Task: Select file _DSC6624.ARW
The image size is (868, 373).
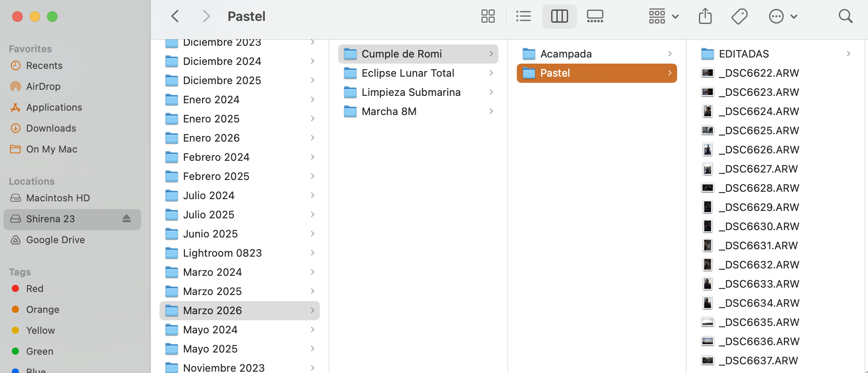Action: (x=776, y=112)
